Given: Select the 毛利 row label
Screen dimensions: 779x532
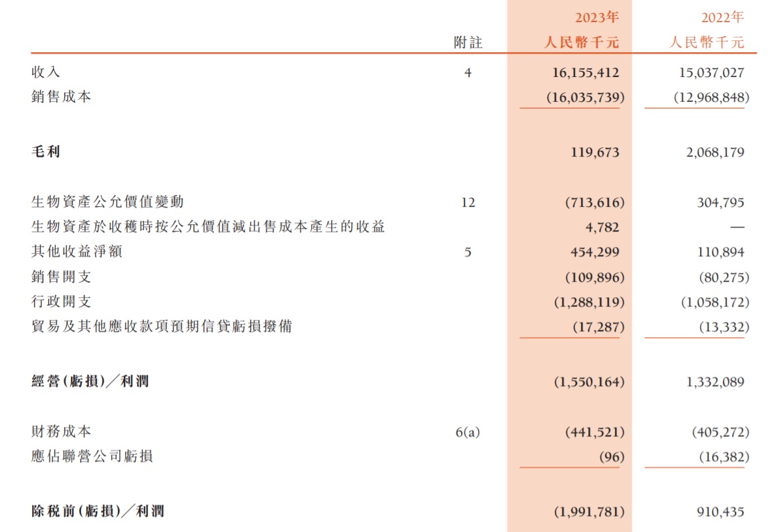Looking at the screenshot, I should pyautogui.click(x=46, y=151).
